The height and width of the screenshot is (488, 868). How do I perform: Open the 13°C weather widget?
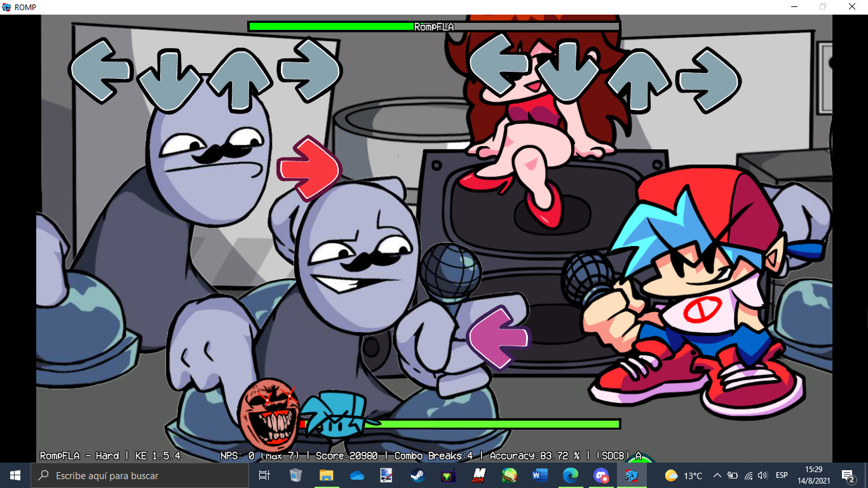684,475
